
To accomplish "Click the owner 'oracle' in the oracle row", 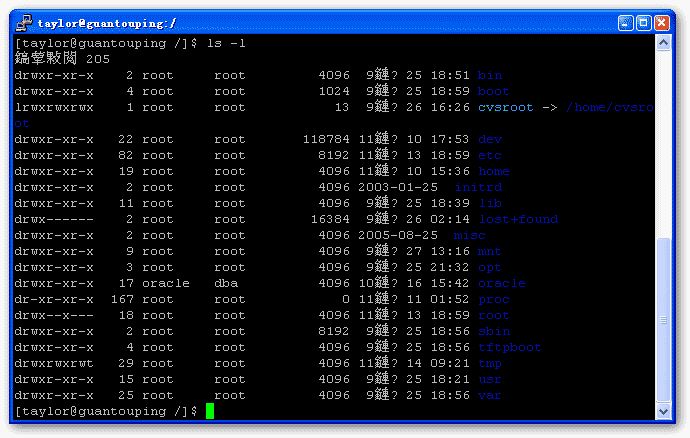I will click(166, 283).
